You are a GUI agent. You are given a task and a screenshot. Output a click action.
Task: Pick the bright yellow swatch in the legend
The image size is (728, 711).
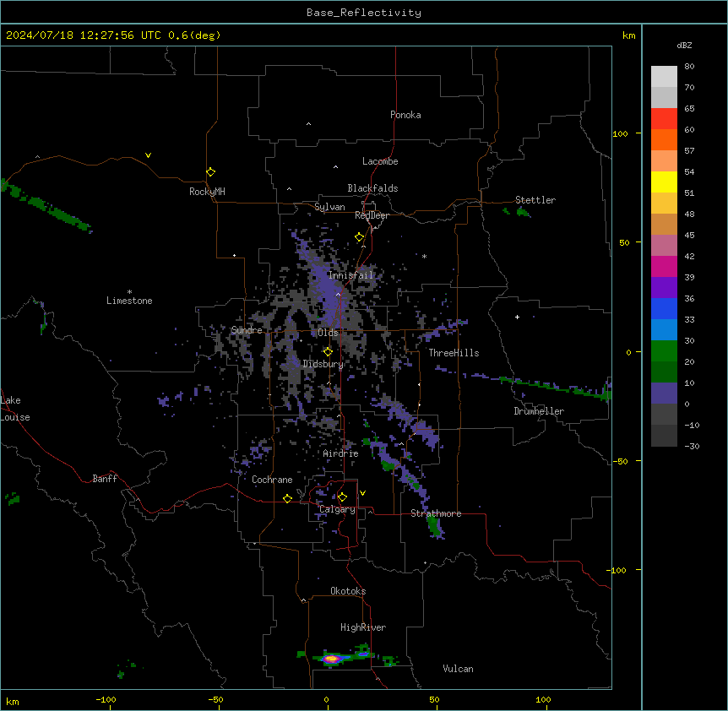tap(664, 182)
